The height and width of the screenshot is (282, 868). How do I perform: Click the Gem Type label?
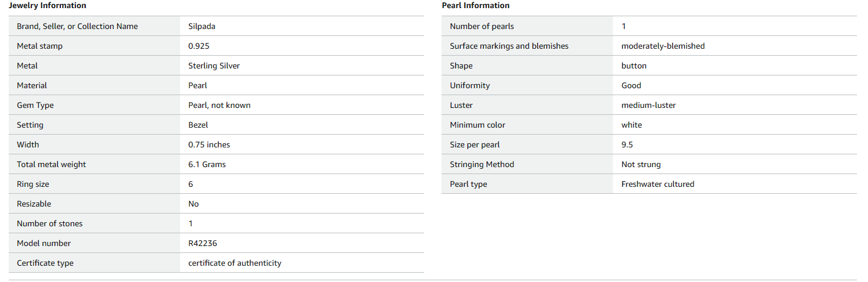pyautogui.click(x=35, y=105)
